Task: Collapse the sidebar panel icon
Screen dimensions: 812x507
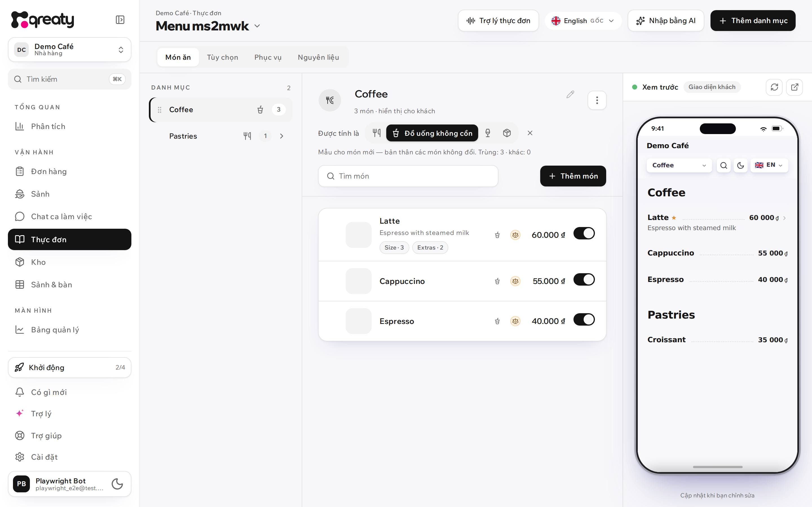Action: pos(120,20)
